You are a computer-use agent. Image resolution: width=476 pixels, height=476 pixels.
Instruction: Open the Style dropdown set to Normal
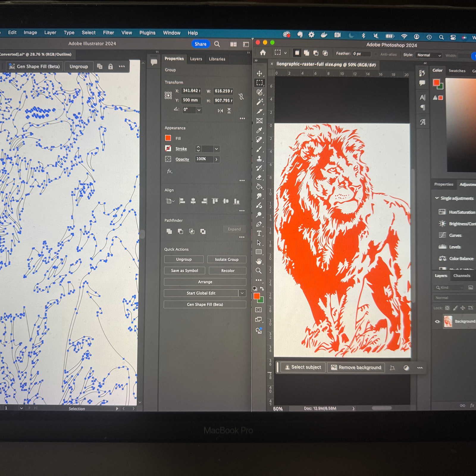428,55
